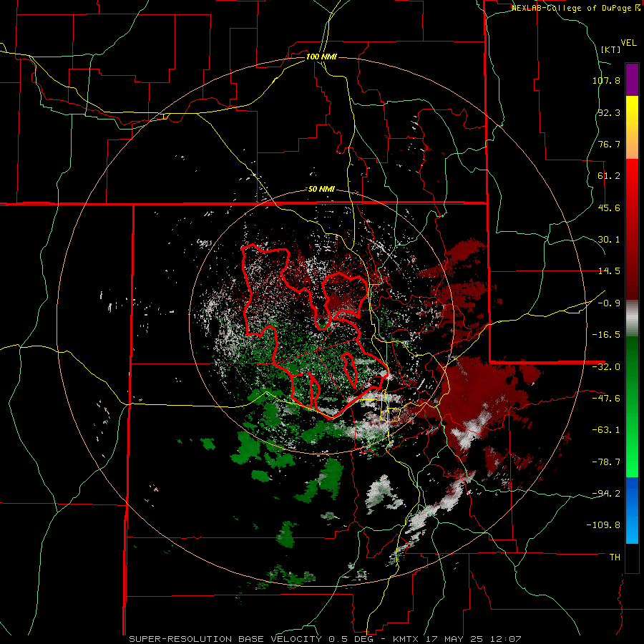
Task: Click the 45.6 velocity scale value
Action: point(609,208)
